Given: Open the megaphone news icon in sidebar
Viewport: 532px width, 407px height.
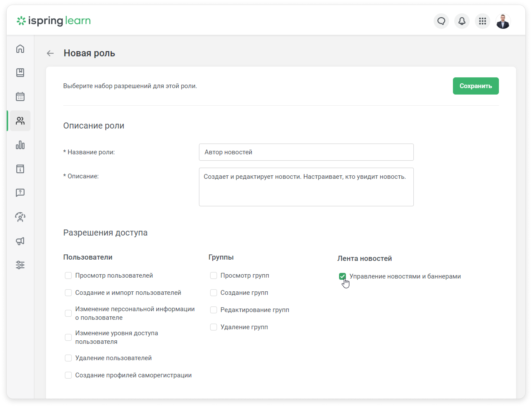Looking at the screenshot, I should tap(20, 241).
